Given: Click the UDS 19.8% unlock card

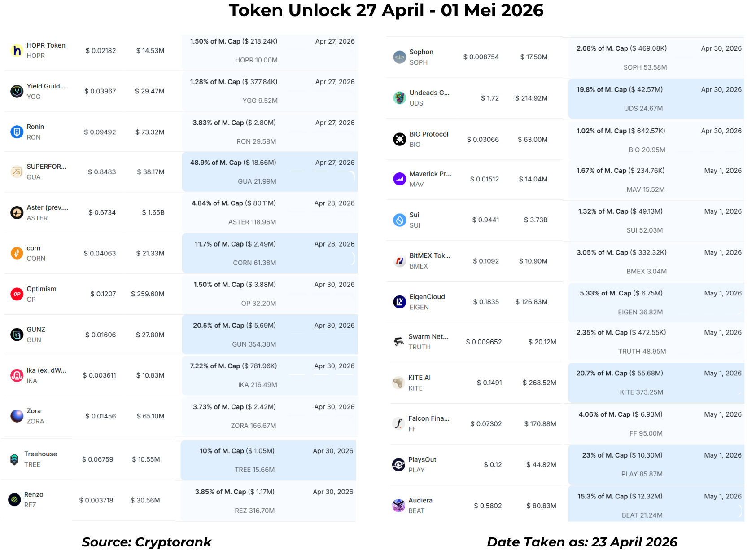Looking at the screenshot, I should tap(655, 99).
